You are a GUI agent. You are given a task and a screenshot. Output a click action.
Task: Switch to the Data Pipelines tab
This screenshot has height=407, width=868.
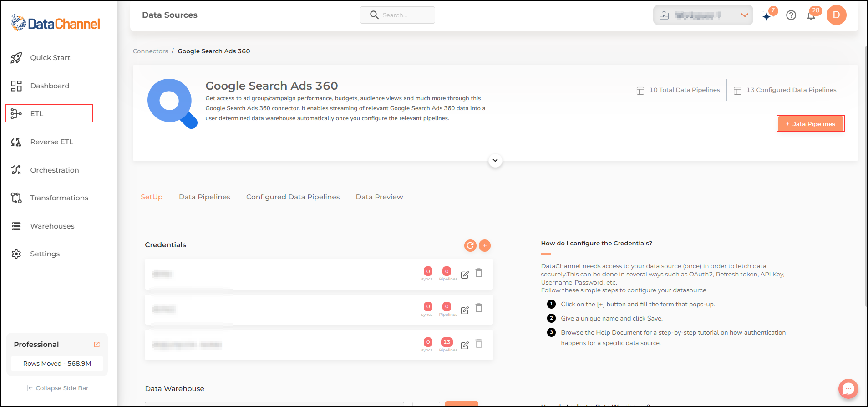[204, 197]
